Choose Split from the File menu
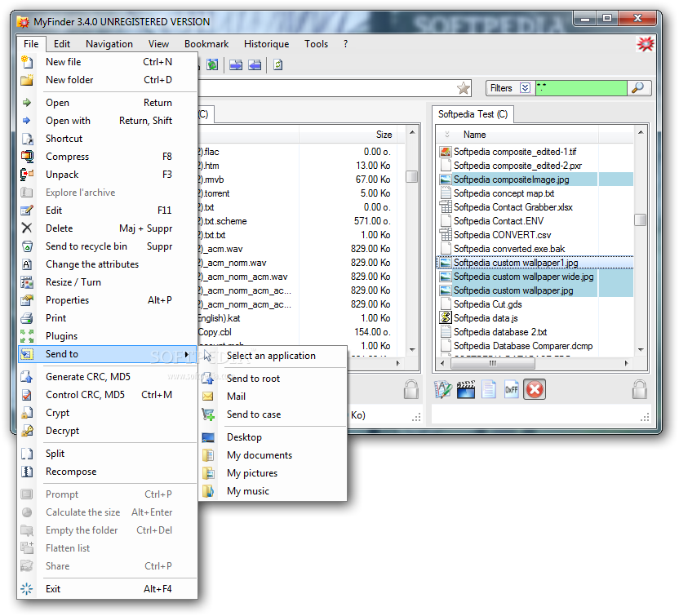The width and height of the screenshot is (679, 616). point(108,454)
